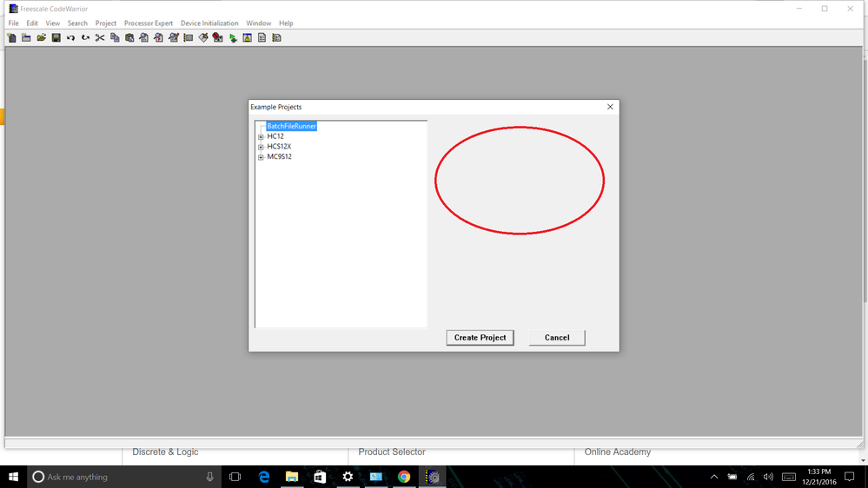Expand the HC12 tree node
The height and width of the screenshot is (488, 868).
pyautogui.click(x=261, y=136)
